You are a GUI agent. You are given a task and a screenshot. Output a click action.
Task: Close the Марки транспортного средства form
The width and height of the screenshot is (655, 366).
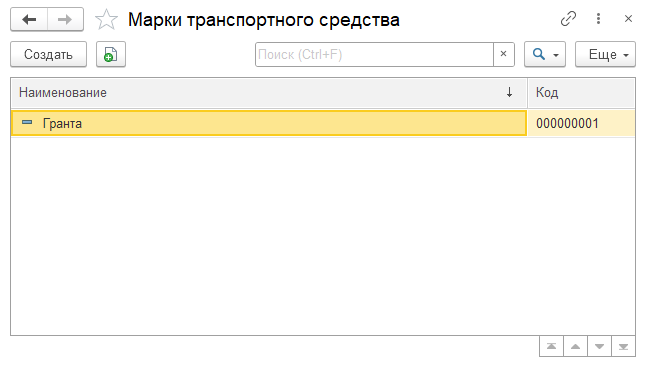[x=628, y=19]
